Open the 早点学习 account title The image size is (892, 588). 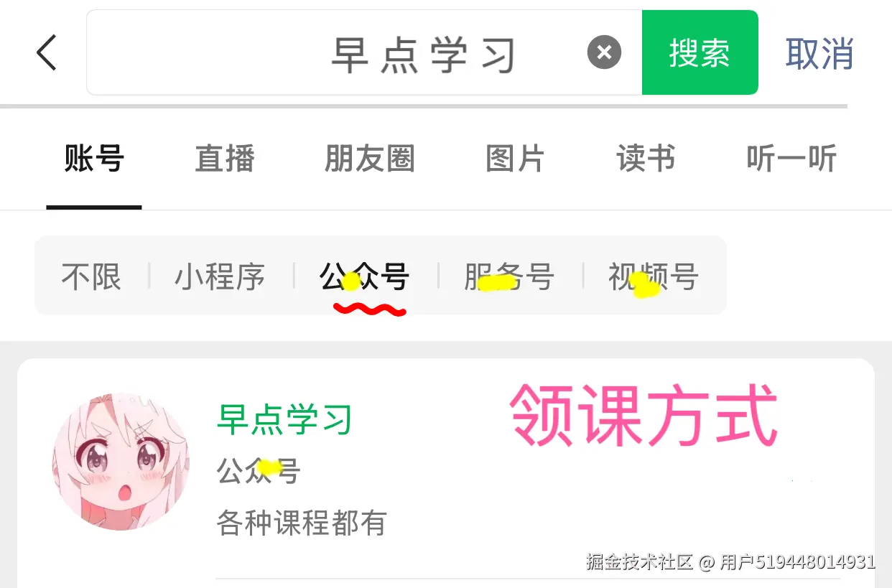pyautogui.click(x=284, y=419)
